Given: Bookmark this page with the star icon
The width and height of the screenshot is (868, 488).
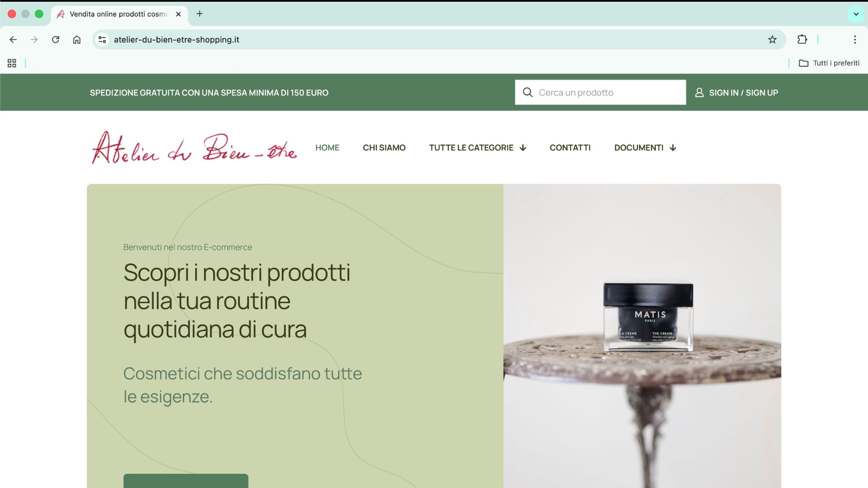Looking at the screenshot, I should (772, 40).
